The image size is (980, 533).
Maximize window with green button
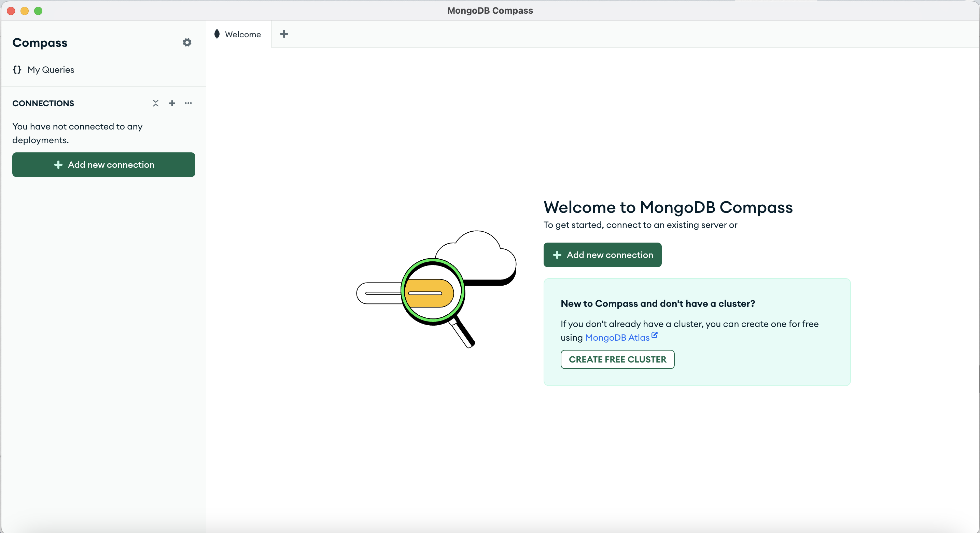click(x=39, y=11)
